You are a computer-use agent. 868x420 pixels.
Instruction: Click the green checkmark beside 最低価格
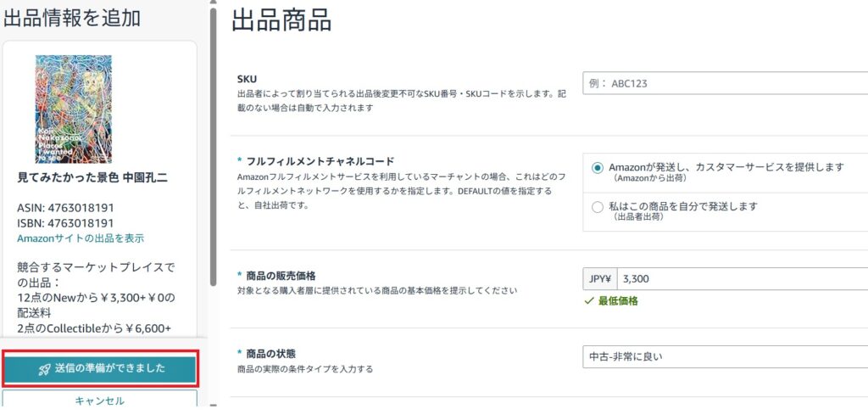(589, 301)
